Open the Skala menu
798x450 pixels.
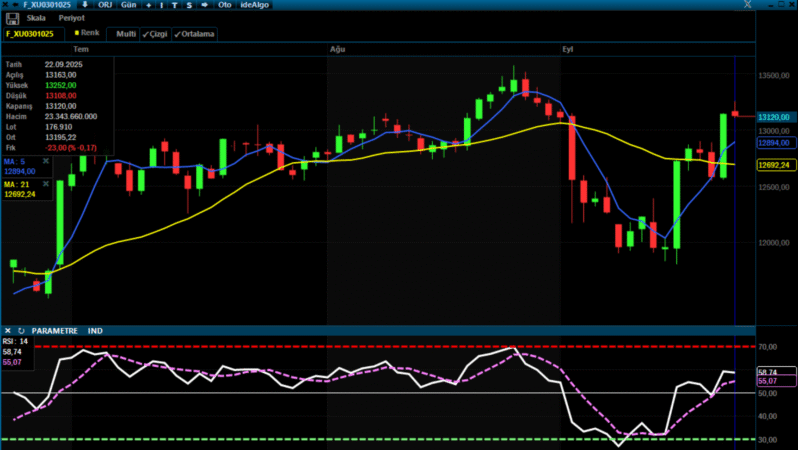point(36,18)
